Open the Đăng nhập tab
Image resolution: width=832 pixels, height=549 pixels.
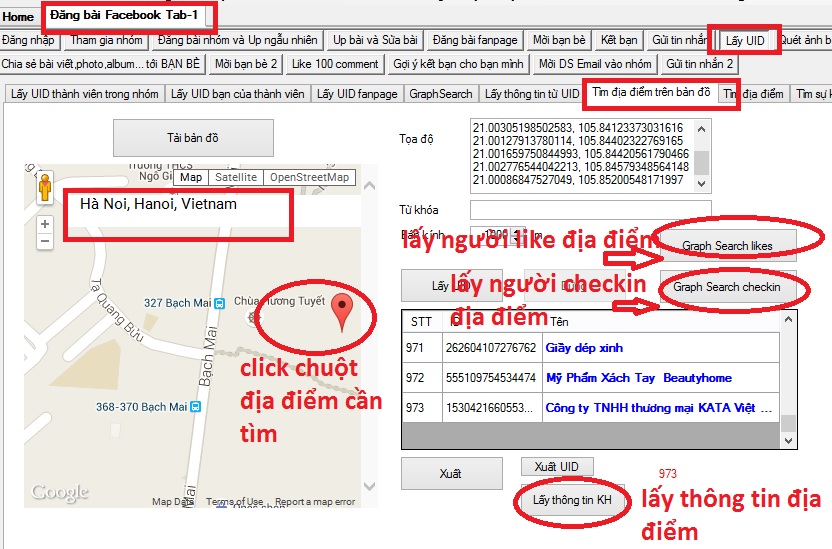click(x=29, y=40)
